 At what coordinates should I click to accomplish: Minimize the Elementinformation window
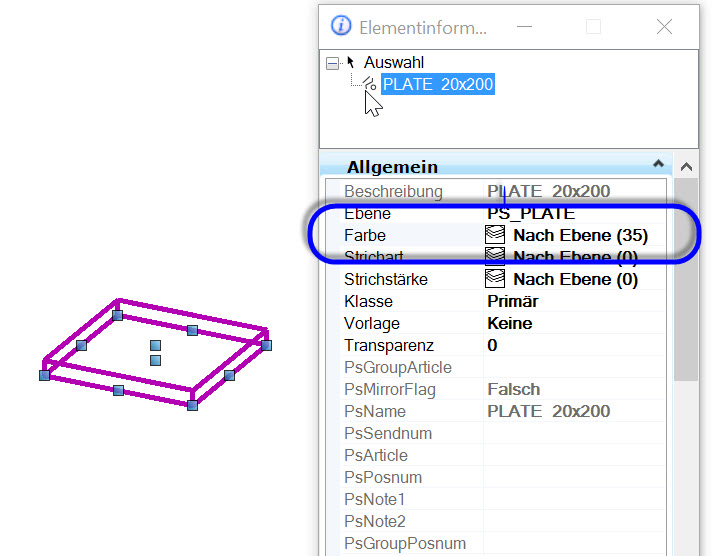pos(524,27)
